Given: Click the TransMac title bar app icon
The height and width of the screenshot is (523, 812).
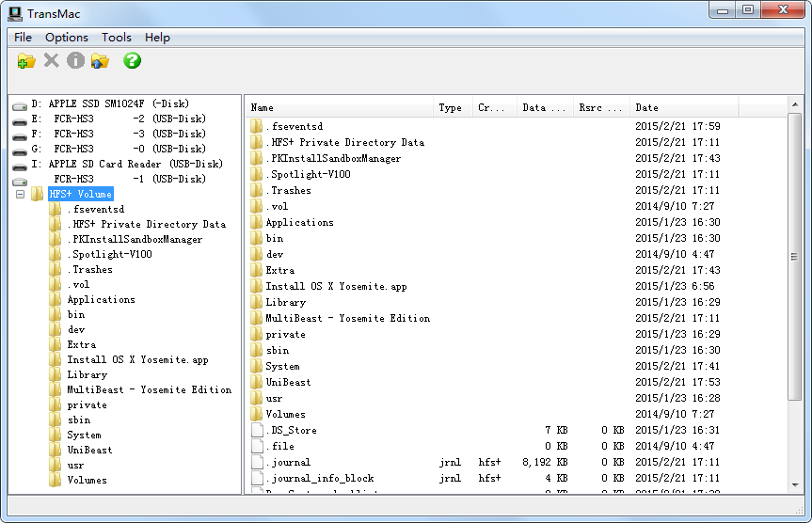Looking at the screenshot, I should click(15, 13).
